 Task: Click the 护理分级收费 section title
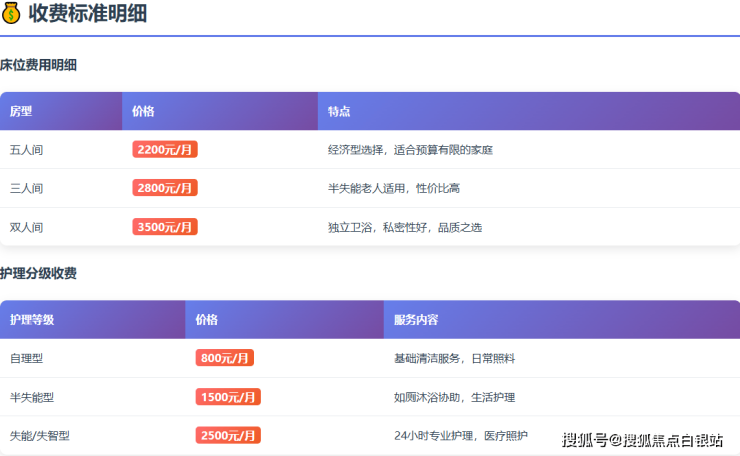39,273
